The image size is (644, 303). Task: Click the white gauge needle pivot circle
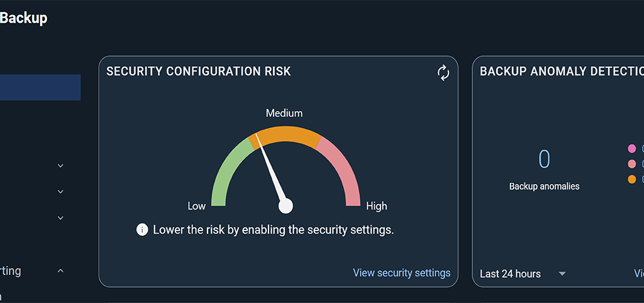pos(286,205)
